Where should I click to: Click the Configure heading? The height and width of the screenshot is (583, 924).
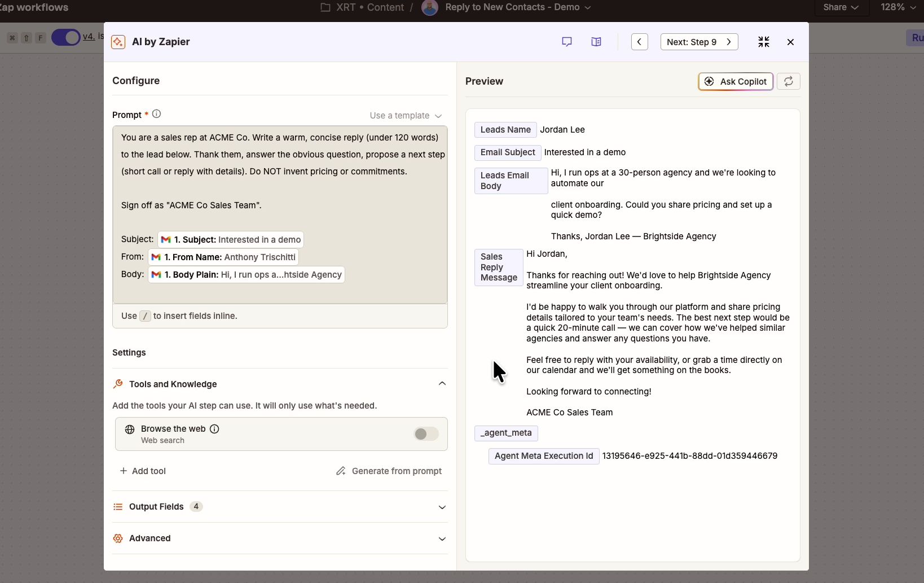(136, 81)
